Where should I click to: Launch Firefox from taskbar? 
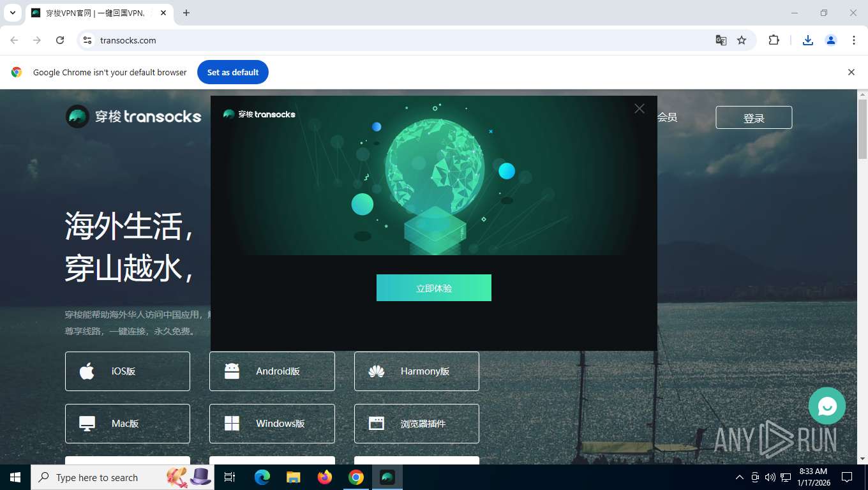tap(325, 477)
